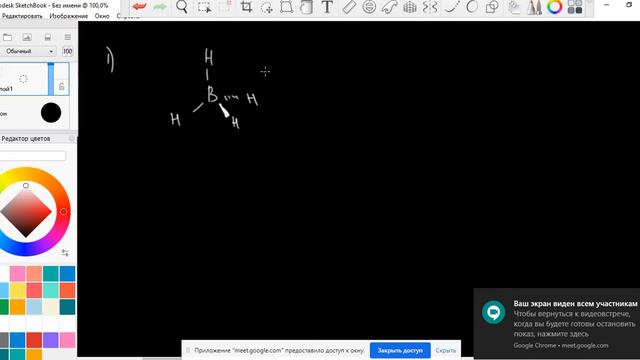640x360 pixels.
Task: Click the new layer folder icon
Action: pos(7,37)
